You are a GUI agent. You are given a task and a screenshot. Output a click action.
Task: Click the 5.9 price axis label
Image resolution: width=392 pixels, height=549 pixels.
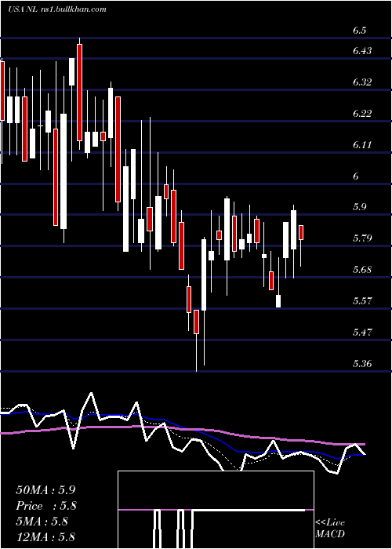point(359,207)
